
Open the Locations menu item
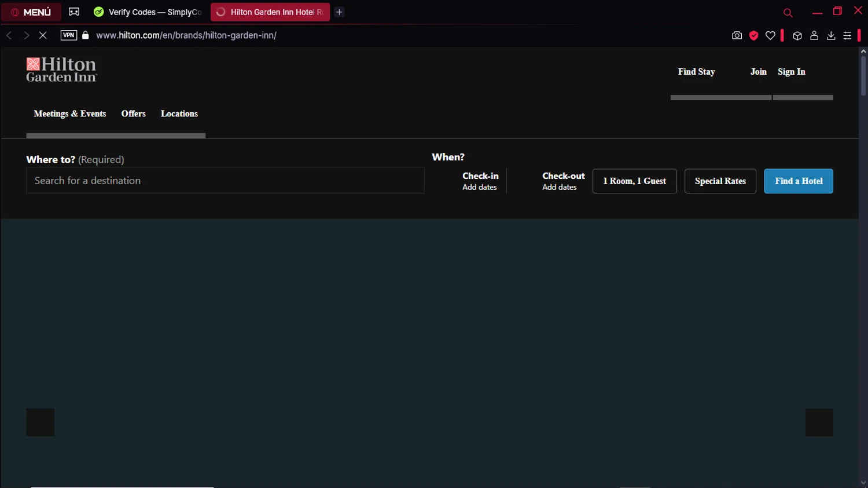click(x=179, y=113)
